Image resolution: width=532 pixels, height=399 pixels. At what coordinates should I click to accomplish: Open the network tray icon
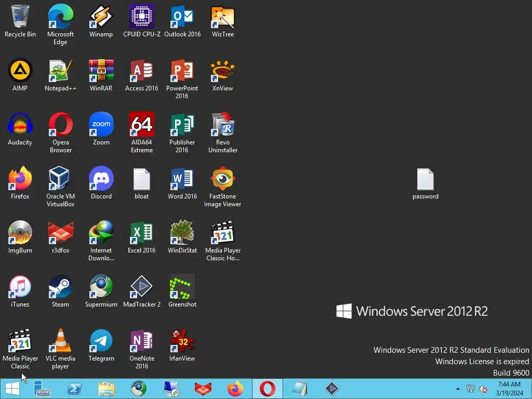click(471, 389)
